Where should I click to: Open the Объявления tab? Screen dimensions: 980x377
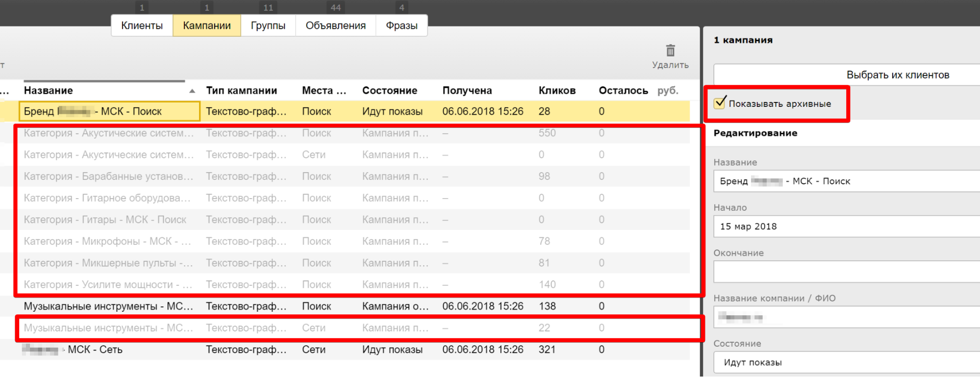(x=335, y=25)
